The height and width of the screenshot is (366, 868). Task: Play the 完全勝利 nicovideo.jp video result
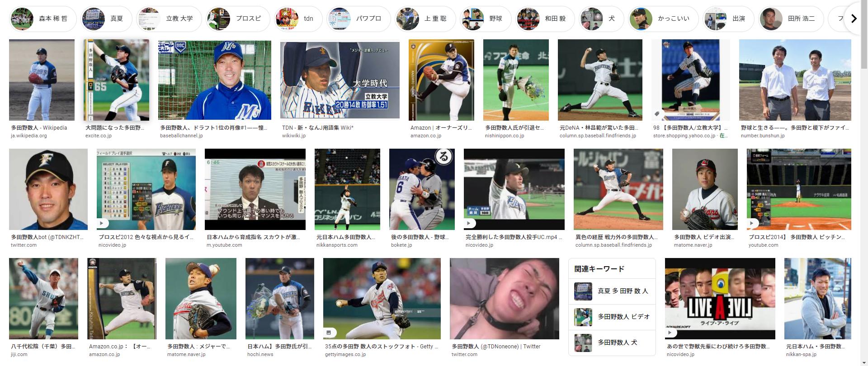click(469, 223)
